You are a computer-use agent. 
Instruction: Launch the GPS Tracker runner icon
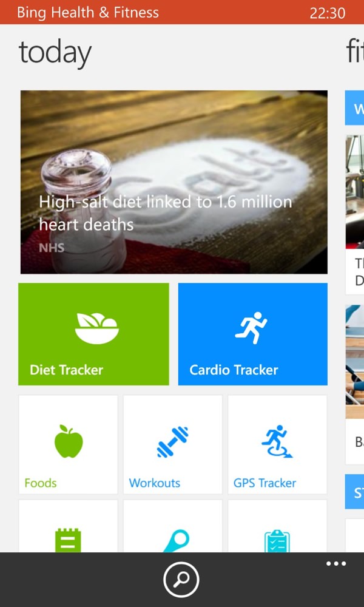(x=277, y=441)
